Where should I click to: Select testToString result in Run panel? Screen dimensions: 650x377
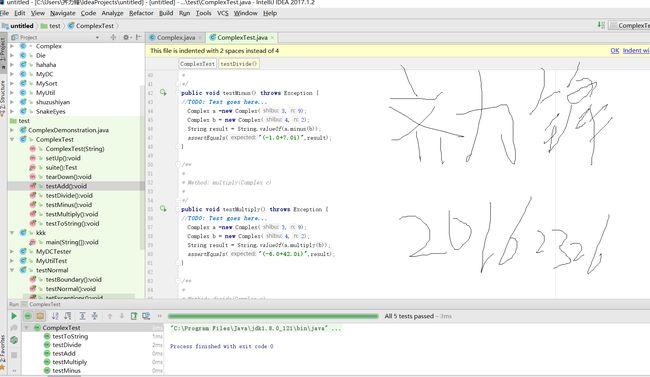point(70,336)
